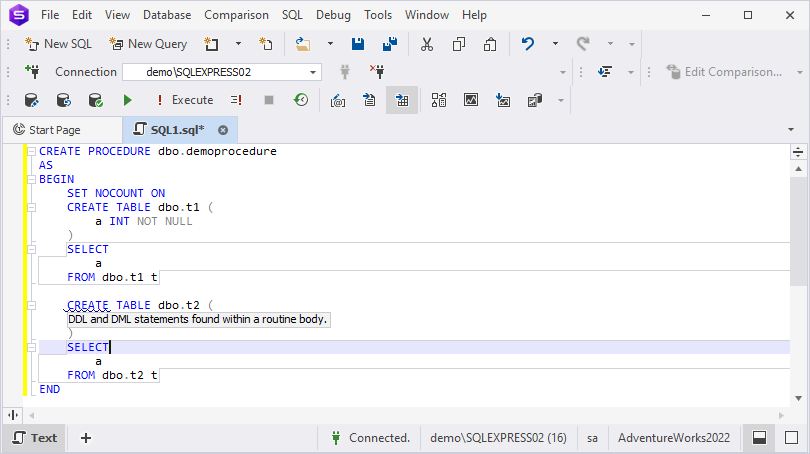
Task: Open the Edit menu
Action: pos(82,15)
